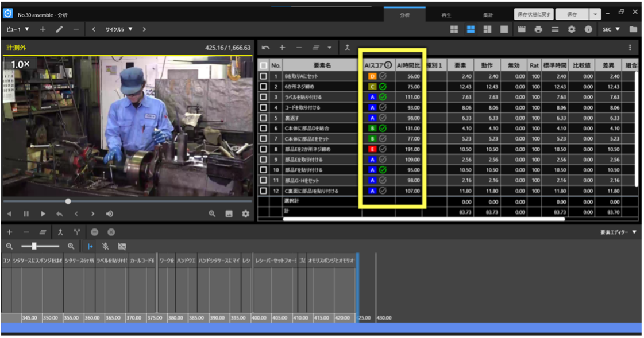The width and height of the screenshot is (644, 338).
Task: Open the SEC time unit dropdown
Action: (610, 29)
